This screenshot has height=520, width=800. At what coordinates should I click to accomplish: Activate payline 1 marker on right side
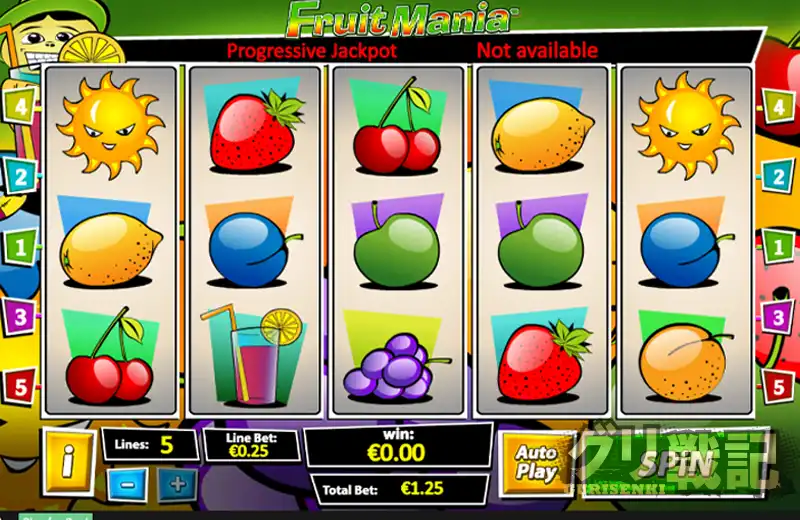click(x=779, y=246)
